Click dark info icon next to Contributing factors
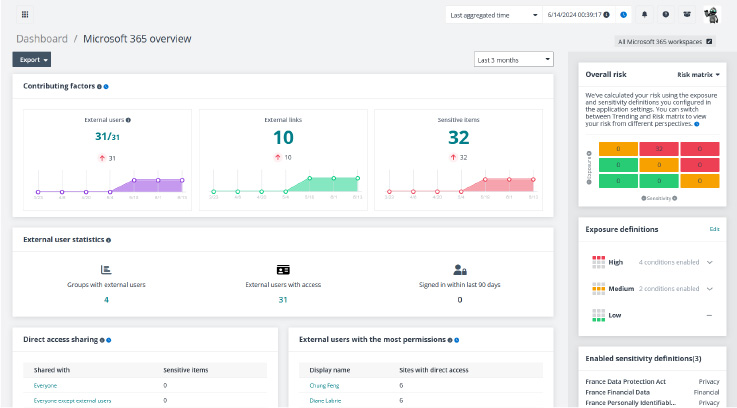The height and width of the screenshot is (408, 737). click(x=99, y=86)
